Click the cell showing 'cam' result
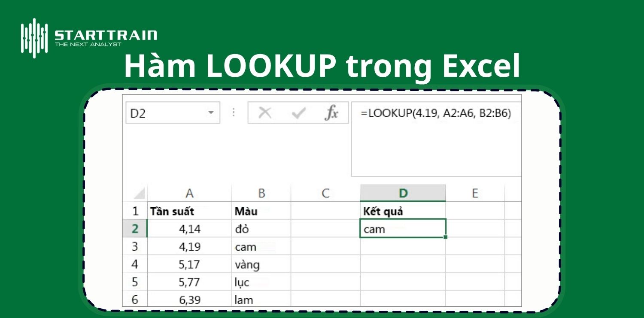 click(x=403, y=229)
